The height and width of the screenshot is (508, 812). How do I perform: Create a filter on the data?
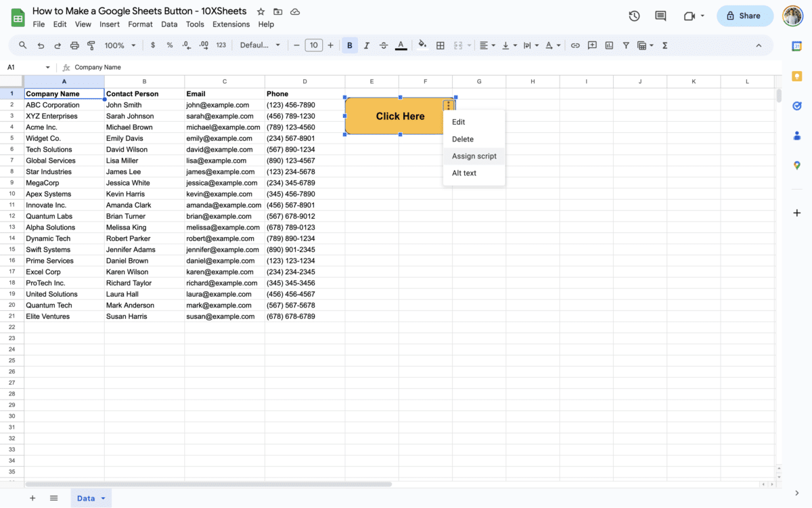coord(625,45)
